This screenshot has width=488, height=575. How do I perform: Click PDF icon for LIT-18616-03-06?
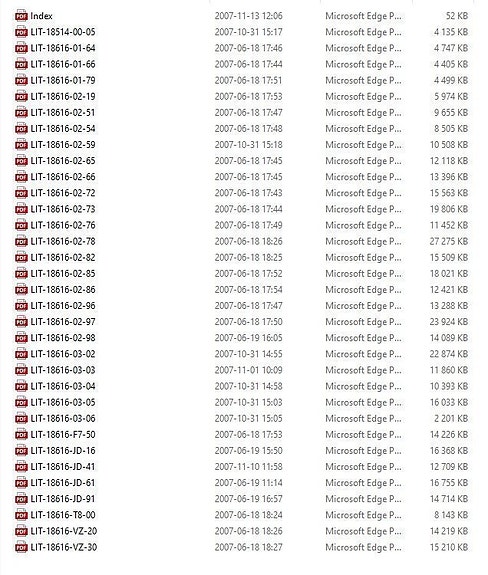[x=21, y=418]
